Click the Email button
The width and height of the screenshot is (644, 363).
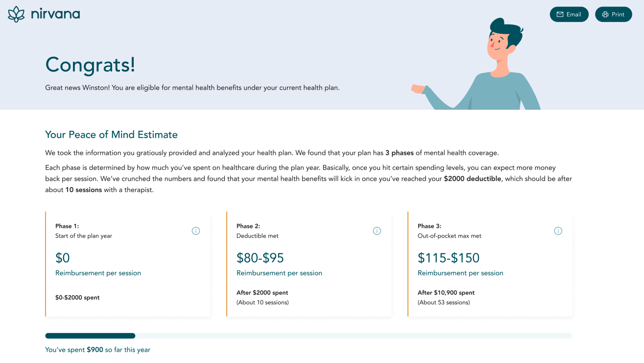[x=569, y=14]
